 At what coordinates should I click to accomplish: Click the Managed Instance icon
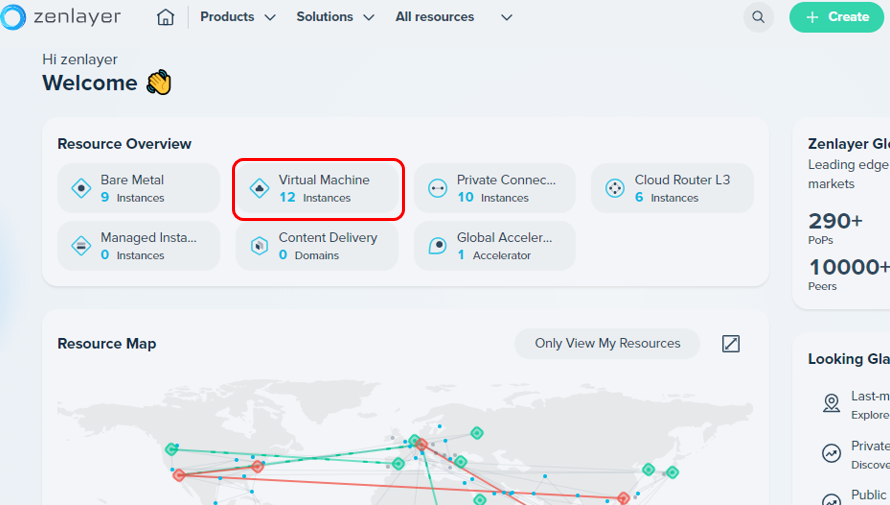(81, 246)
